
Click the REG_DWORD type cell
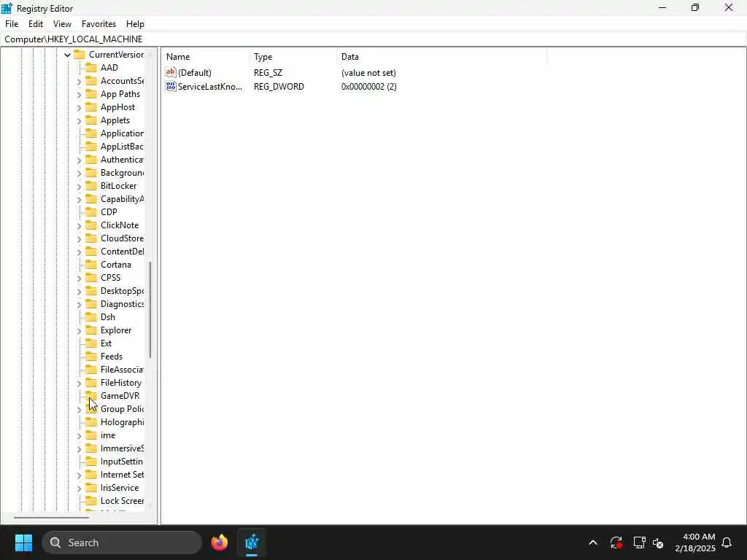tap(279, 87)
